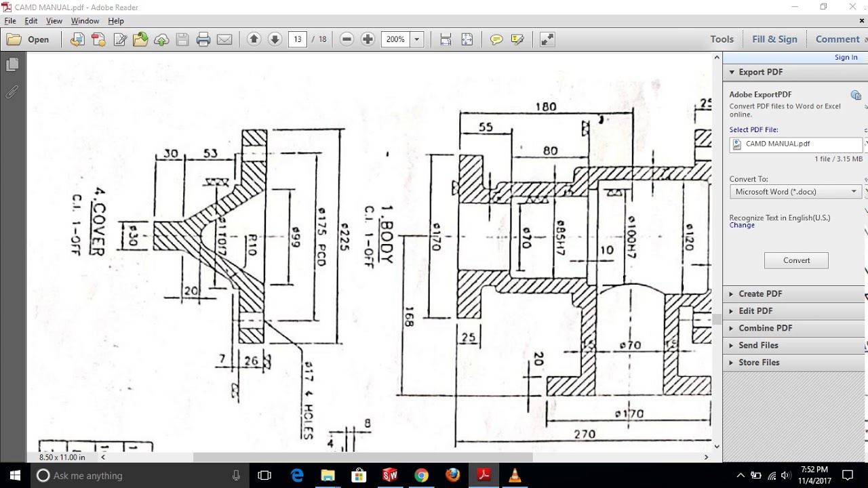This screenshot has height=488, width=868.
Task: Show the attachments paperclip panel
Action: (x=12, y=91)
